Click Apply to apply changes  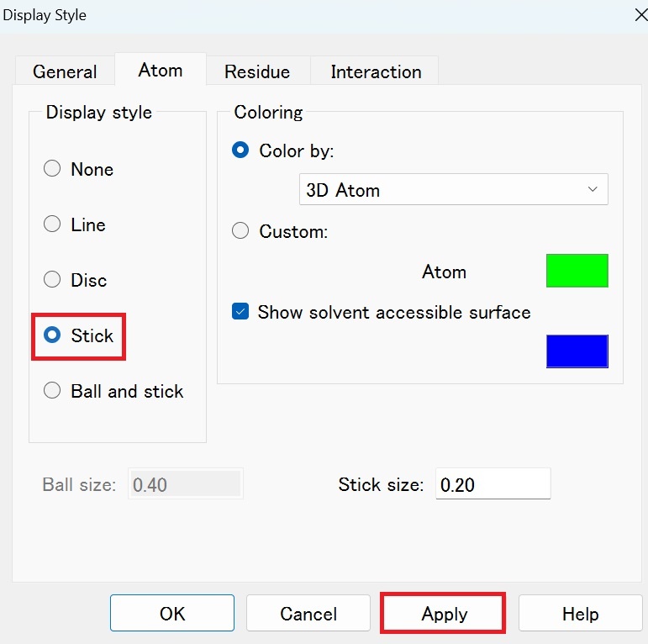click(x=443, y=613)
